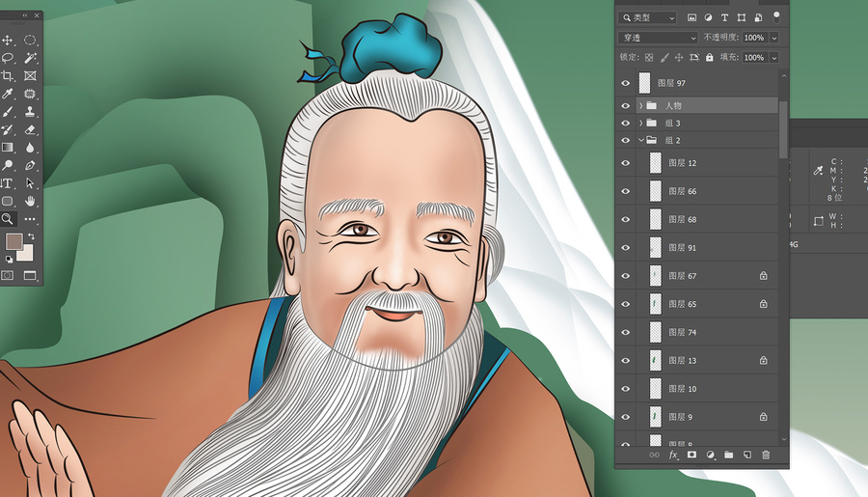868x497 pixels.
Task: Select the Vertical Type tool
Action: coord(7,182)
